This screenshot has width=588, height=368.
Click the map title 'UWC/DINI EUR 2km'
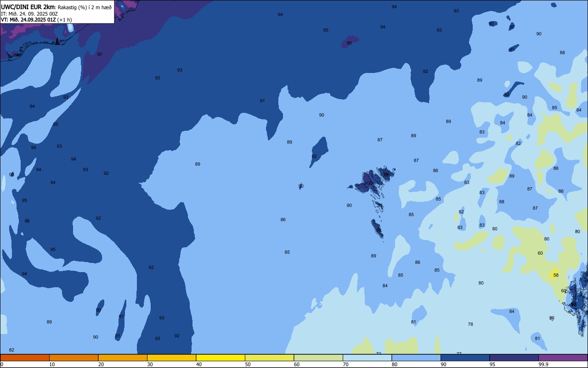(x=28, y=7)
